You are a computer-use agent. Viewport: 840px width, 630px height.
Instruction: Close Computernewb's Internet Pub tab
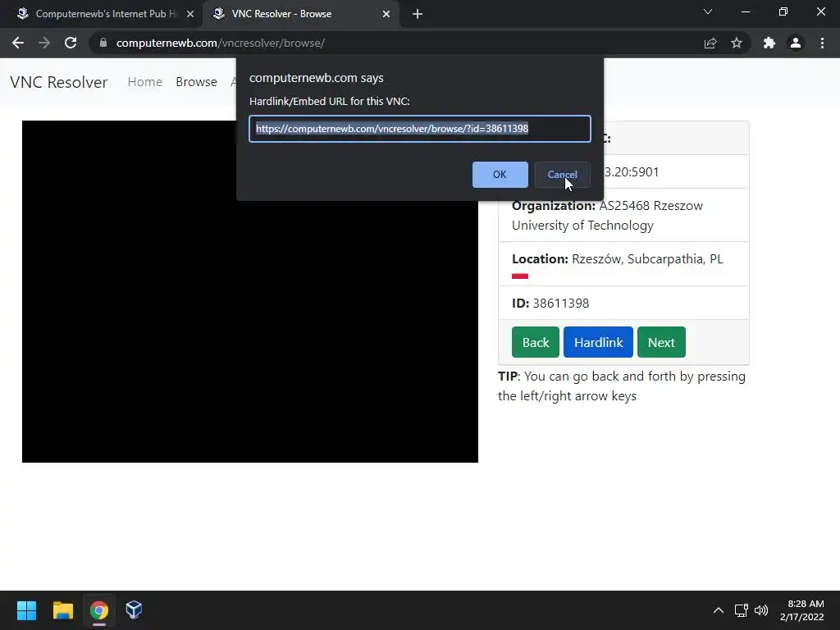coord(190,14)
